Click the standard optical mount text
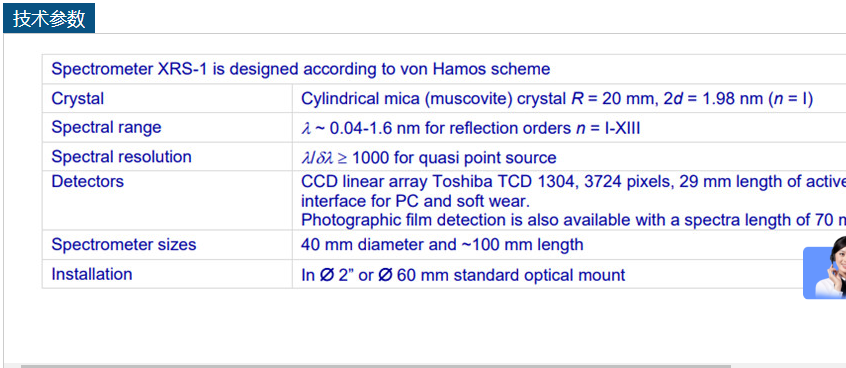Image resolution: width=846 pixels, height=368 pixels. tap(539, 275)
